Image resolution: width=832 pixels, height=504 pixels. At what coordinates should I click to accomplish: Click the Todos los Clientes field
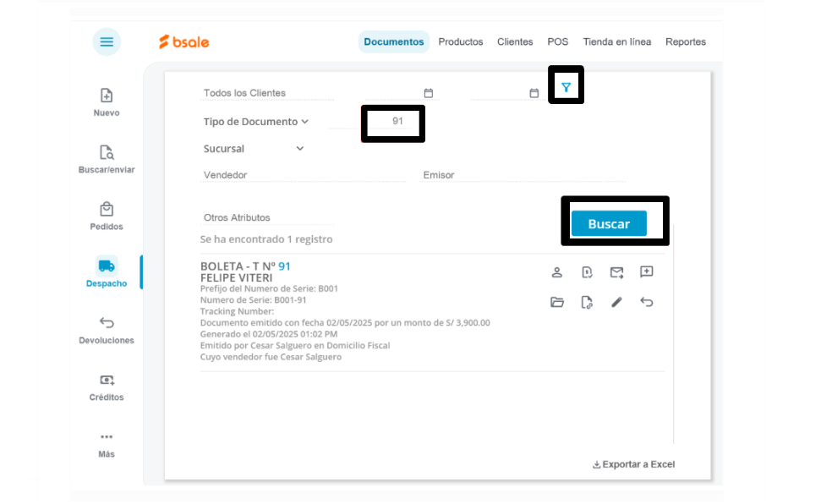(267, 93)
